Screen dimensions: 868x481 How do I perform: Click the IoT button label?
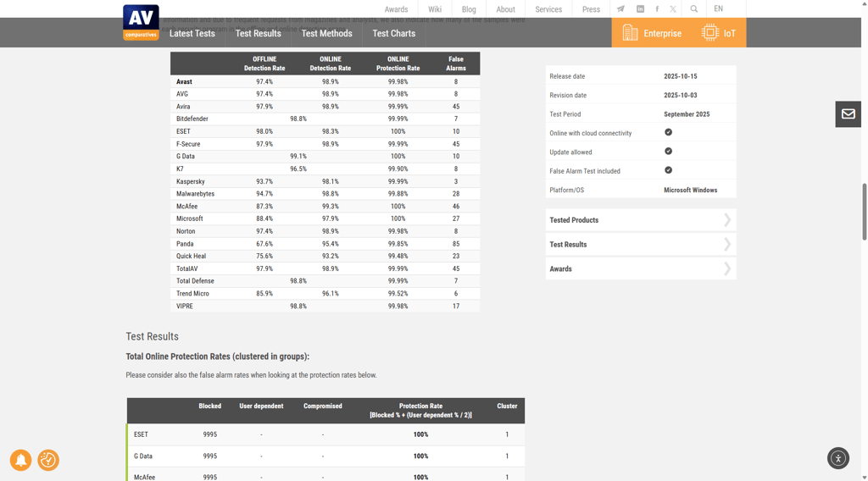(x=730, y=33)
